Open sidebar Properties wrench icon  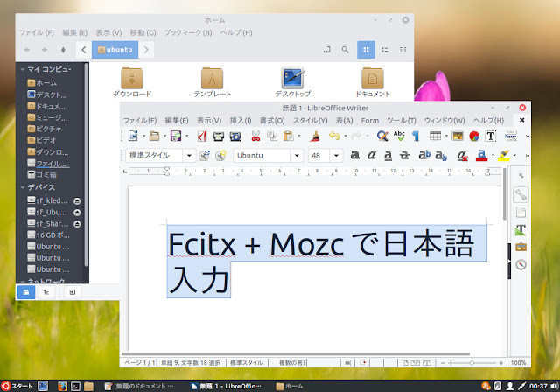click(x=521, y=195)
